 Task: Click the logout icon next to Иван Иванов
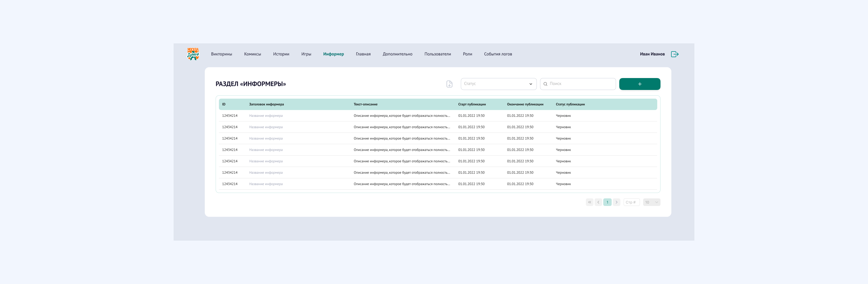[x=675, y=54]
